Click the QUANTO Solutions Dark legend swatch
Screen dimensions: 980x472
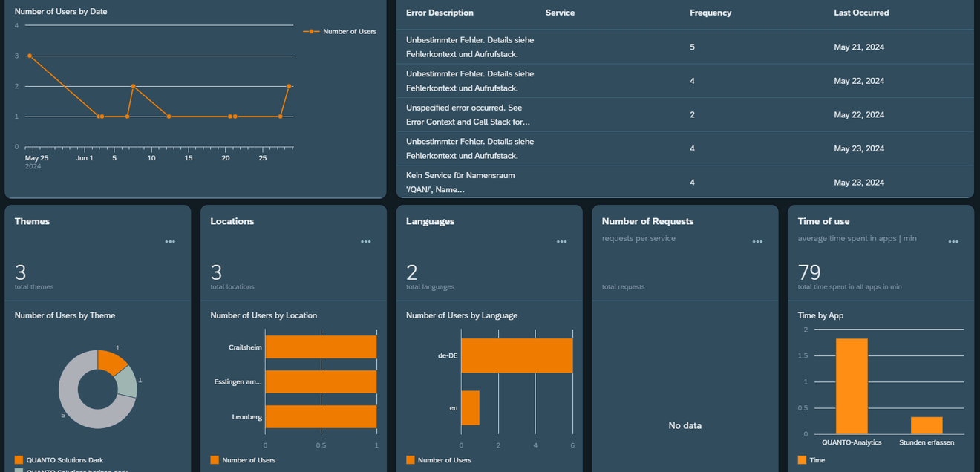point(19,460)
